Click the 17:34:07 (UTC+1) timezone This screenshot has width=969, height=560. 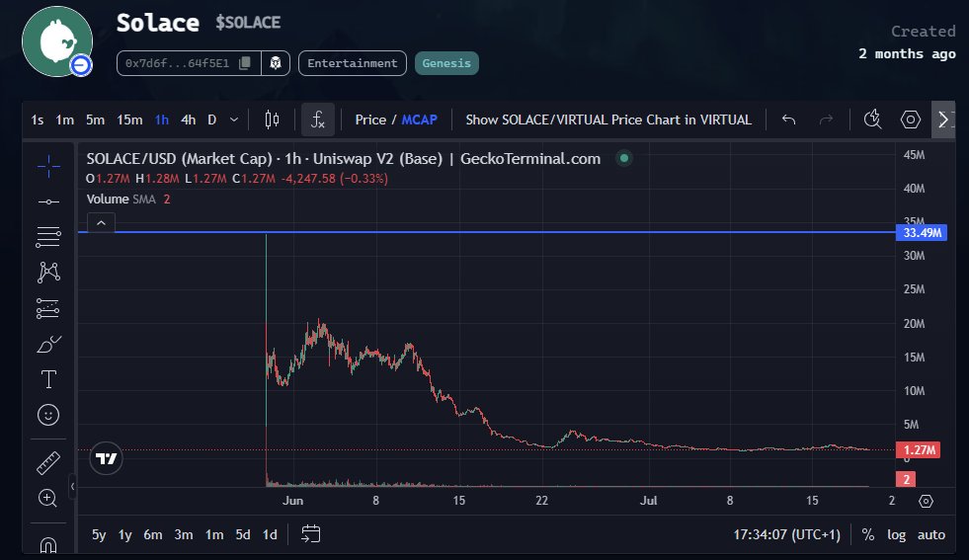[x=786, y=534]
